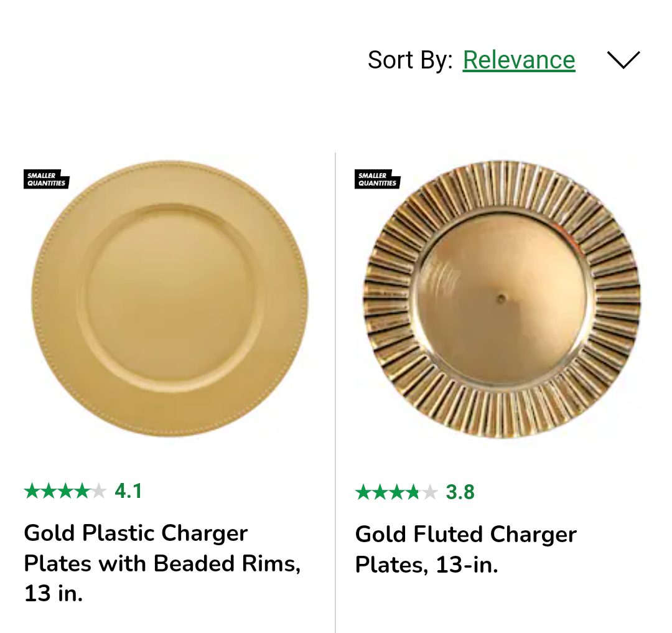Open Gold Plastic Charger Plates with Beaded Rims title
Screen dimensions: 672x633
point(162,563)
